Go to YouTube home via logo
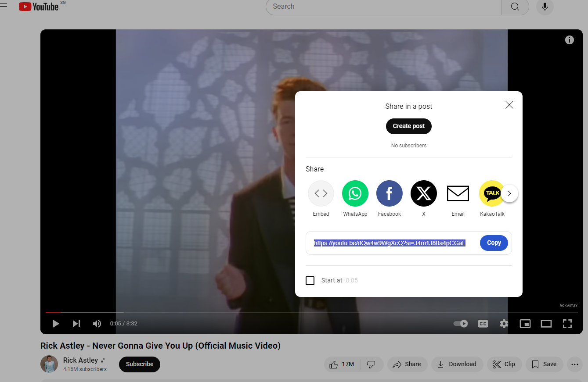The height and width of the screenshot is (382, 588). (x=39, y=7)
